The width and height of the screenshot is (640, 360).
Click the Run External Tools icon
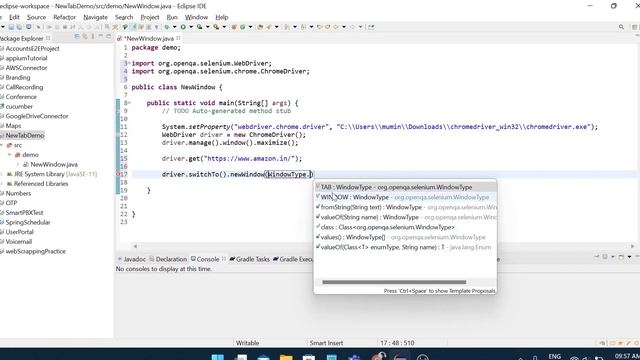(216, 27)
